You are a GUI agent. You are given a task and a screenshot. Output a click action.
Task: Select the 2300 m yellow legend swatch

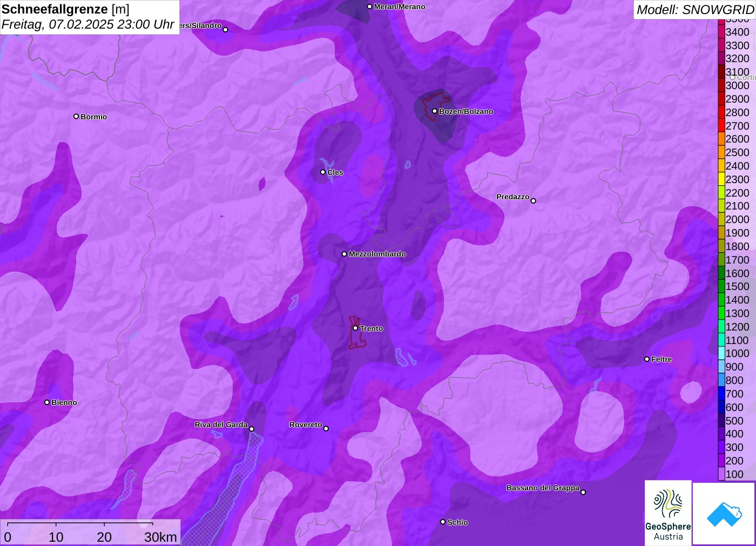click(721, 179)
